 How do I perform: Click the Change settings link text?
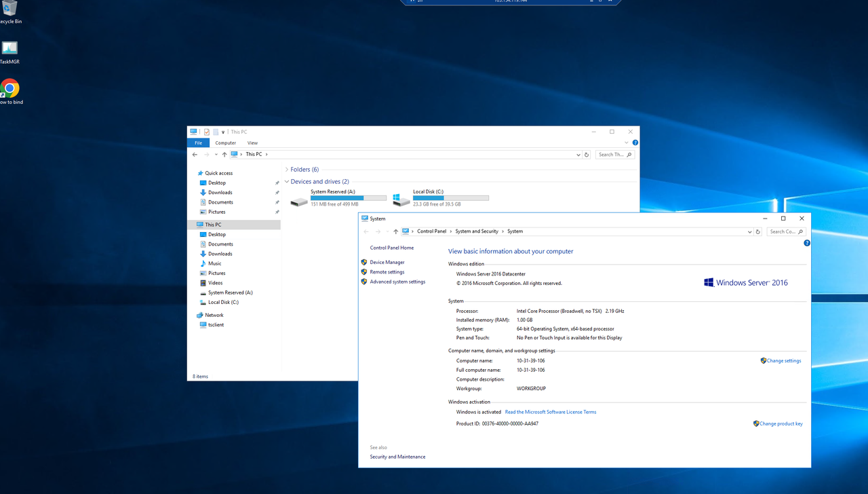[x=784, y=361]
